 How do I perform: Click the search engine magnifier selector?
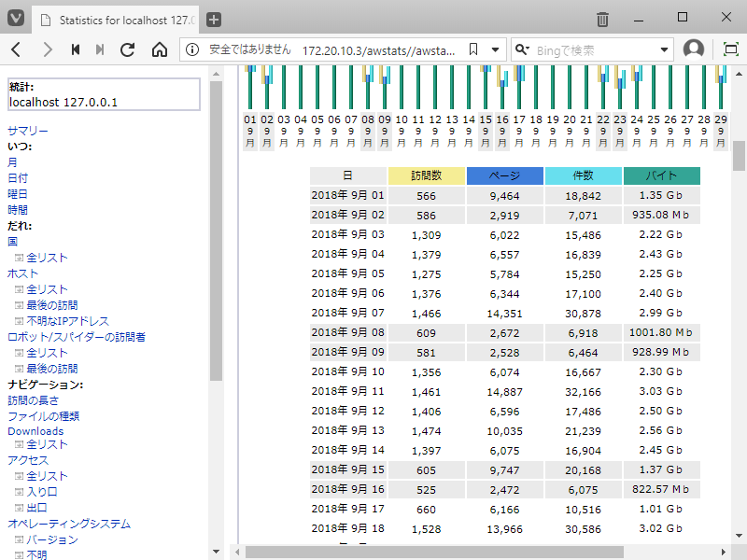point(523,49)
